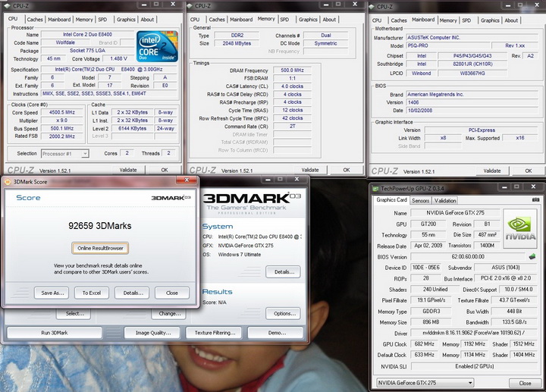
Task: Click DRAM Frequency value 500.0 MHz
Action: (x=292, y=70)
